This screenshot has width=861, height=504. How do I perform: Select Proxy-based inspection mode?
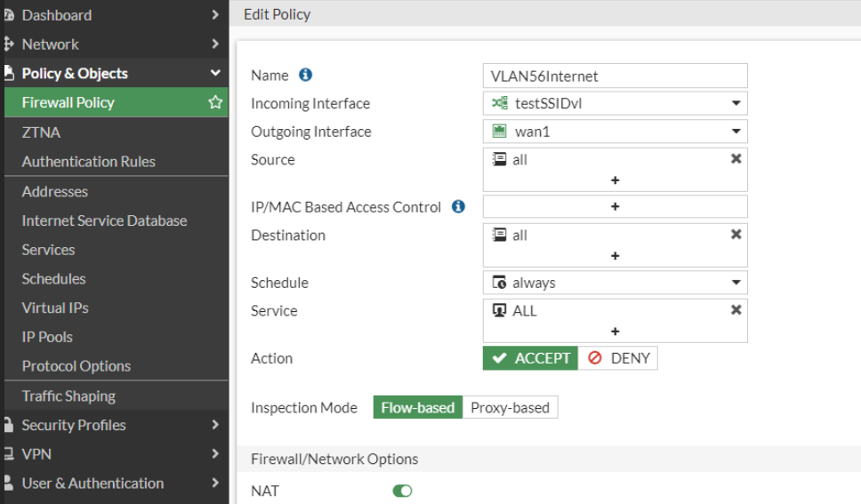510,408
